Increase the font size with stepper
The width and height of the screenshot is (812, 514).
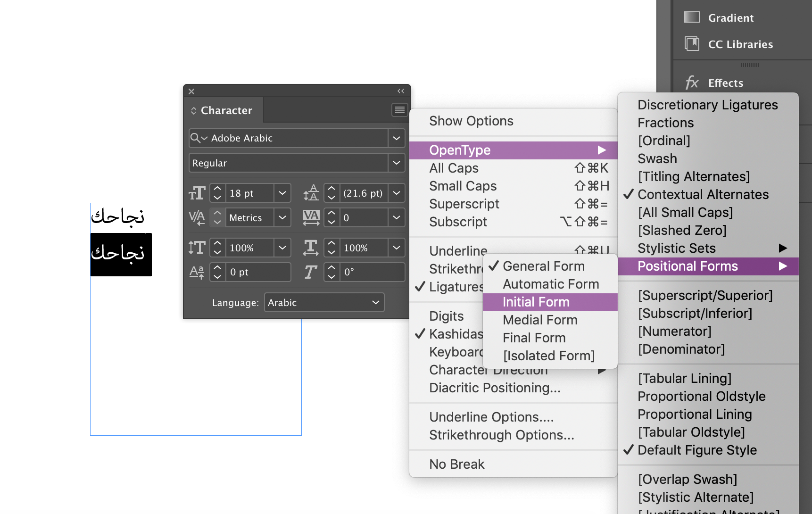[x=217, y=189]
